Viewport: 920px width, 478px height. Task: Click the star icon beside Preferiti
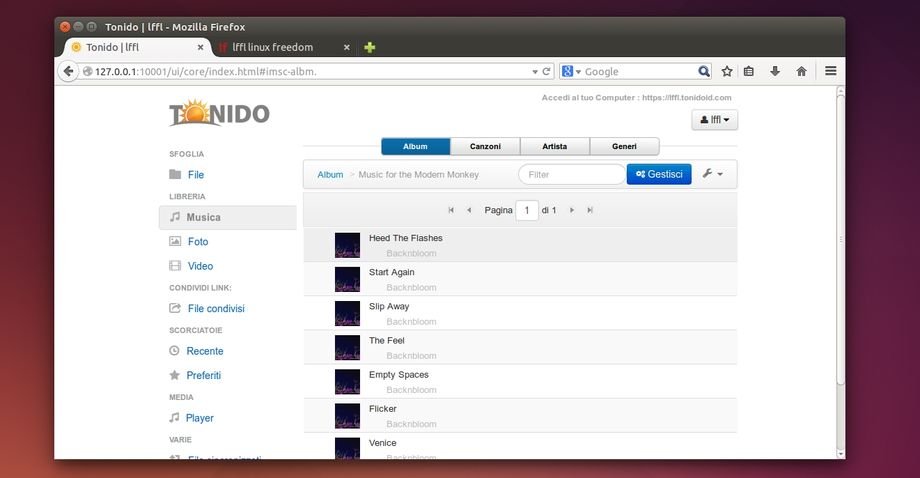pos(174,375)
